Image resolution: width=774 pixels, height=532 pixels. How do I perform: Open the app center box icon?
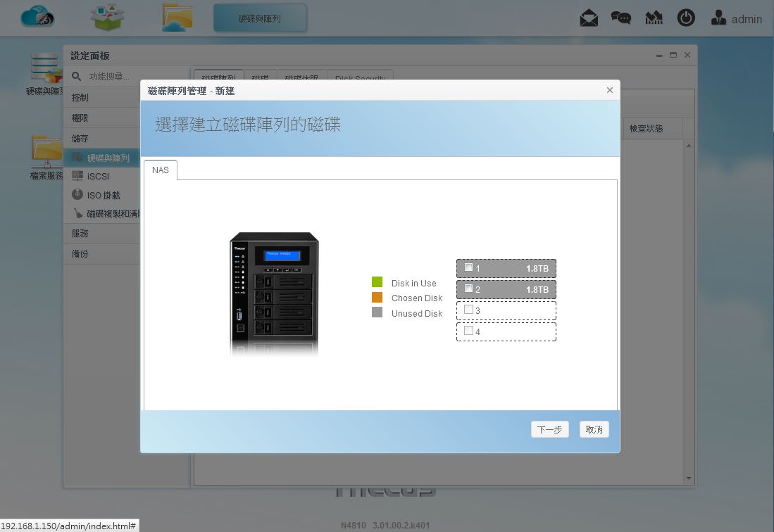[107, 18]
